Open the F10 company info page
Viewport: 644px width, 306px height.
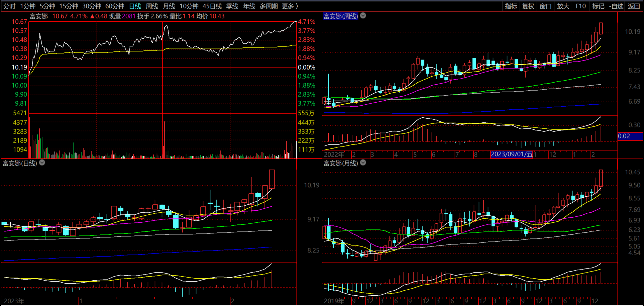click(x=581, y=6)
